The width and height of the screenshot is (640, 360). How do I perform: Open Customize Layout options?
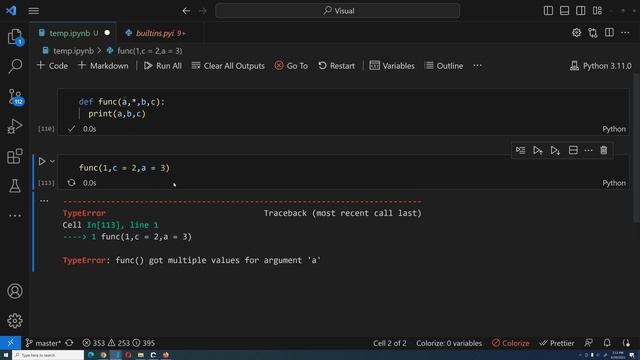[597, 11]
